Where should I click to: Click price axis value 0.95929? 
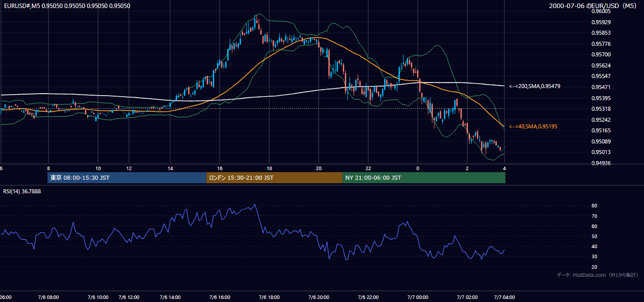point(601,22)
